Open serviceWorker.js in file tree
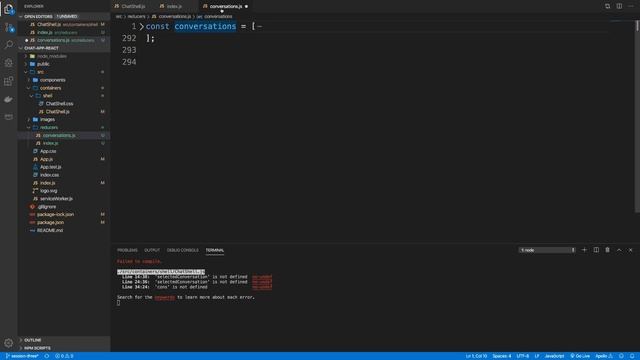 coord(56,199)
